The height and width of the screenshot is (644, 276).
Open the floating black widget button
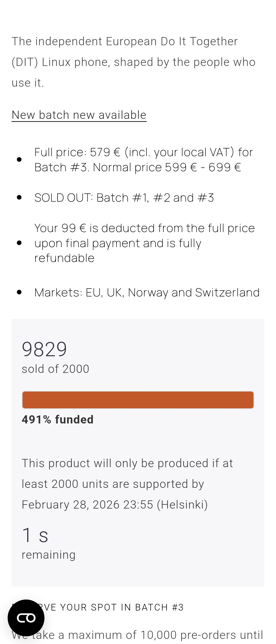(26, 618)
